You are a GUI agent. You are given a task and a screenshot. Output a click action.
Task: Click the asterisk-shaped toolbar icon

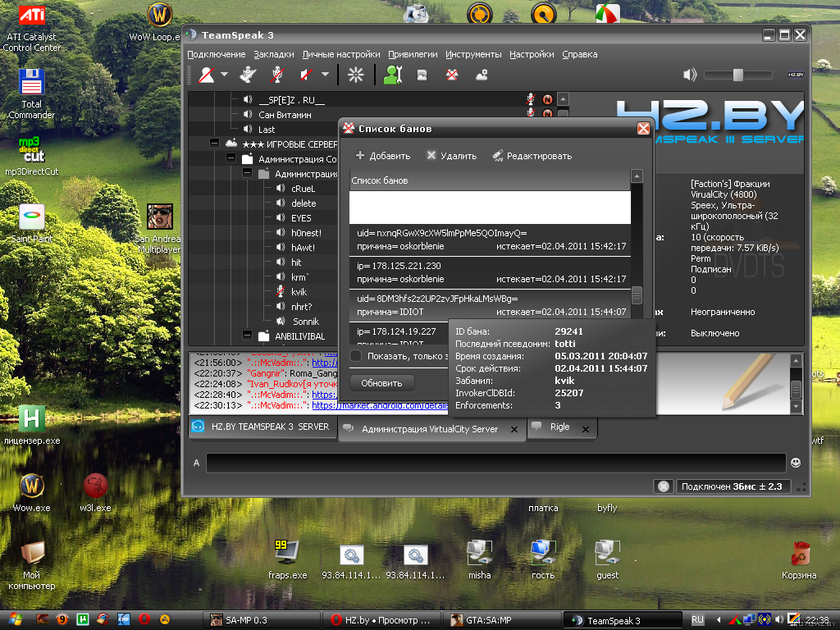point(355,75)
